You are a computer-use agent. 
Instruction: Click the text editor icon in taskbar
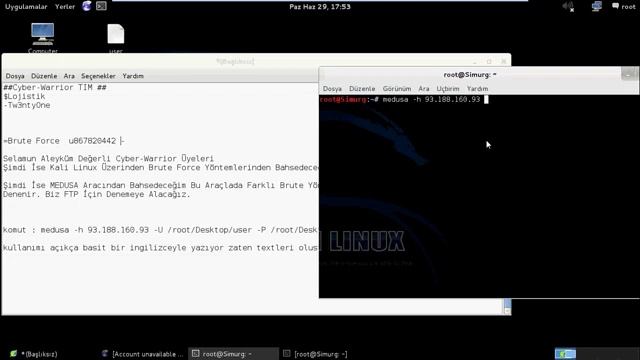pos(13,353)
